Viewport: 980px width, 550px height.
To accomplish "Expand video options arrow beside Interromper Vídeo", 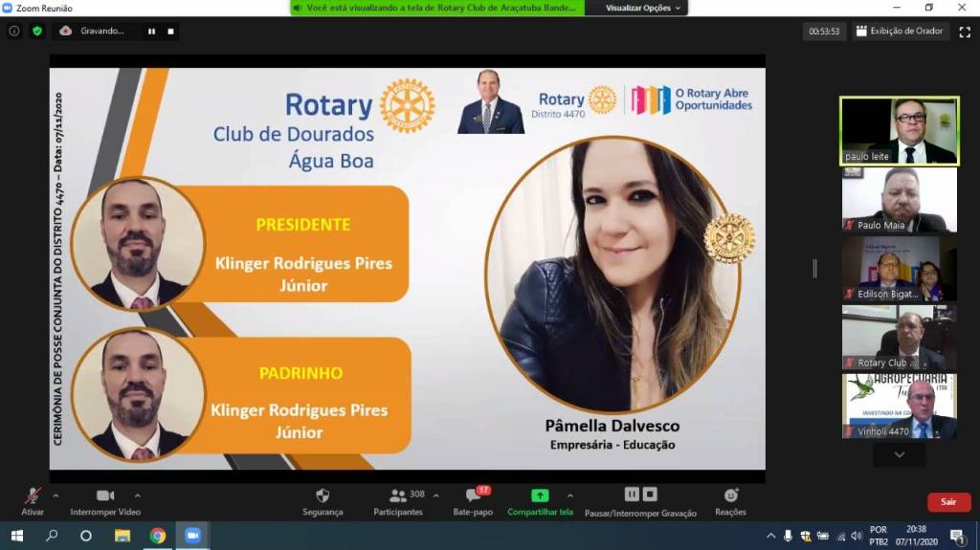I will pos(137,495).
